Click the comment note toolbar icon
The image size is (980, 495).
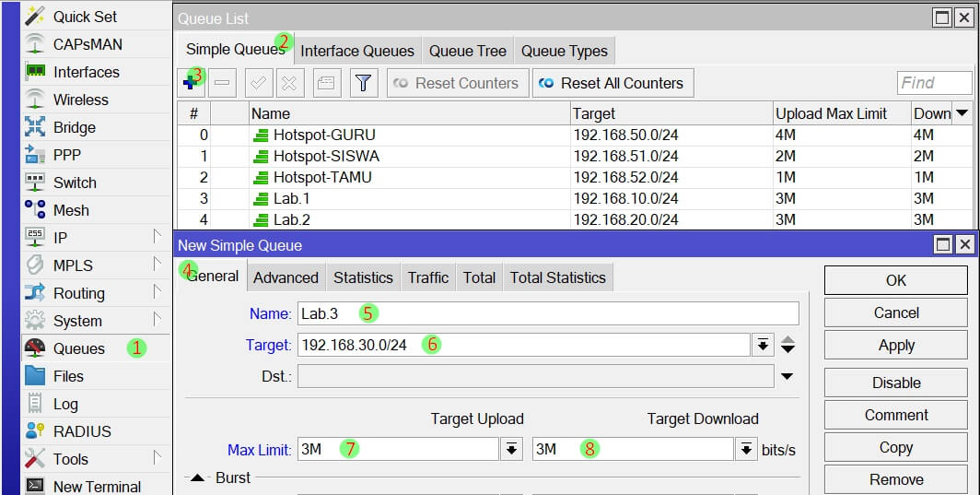(x=325, y=83)
